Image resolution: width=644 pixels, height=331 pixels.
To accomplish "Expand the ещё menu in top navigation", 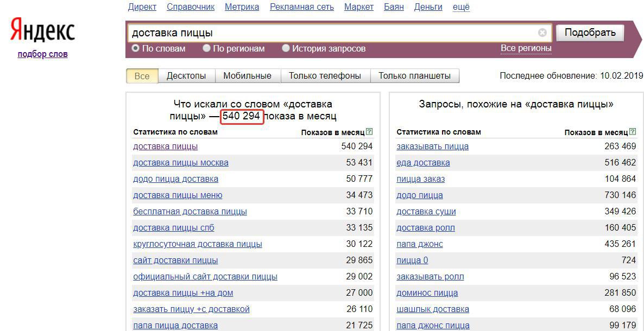I will [x=461, y=7].
